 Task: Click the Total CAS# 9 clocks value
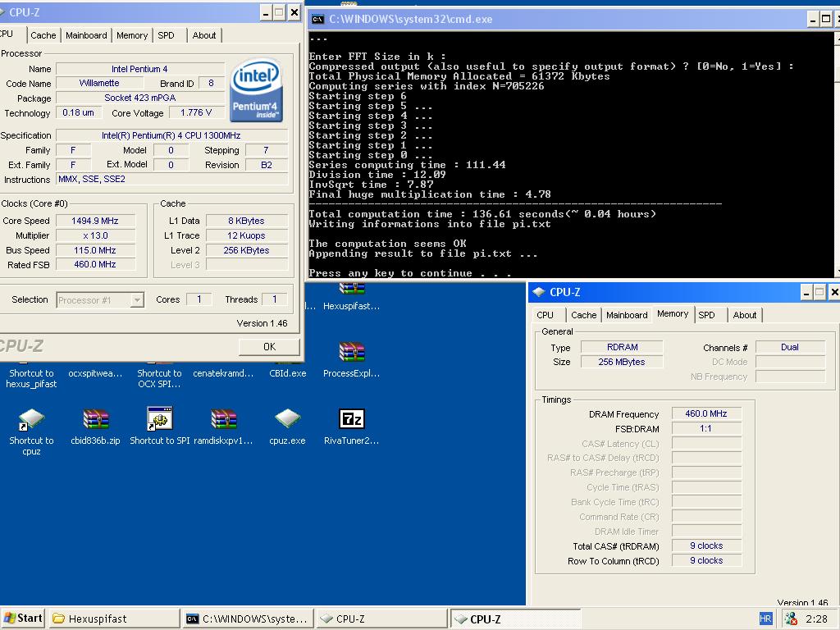pos(706,546)
